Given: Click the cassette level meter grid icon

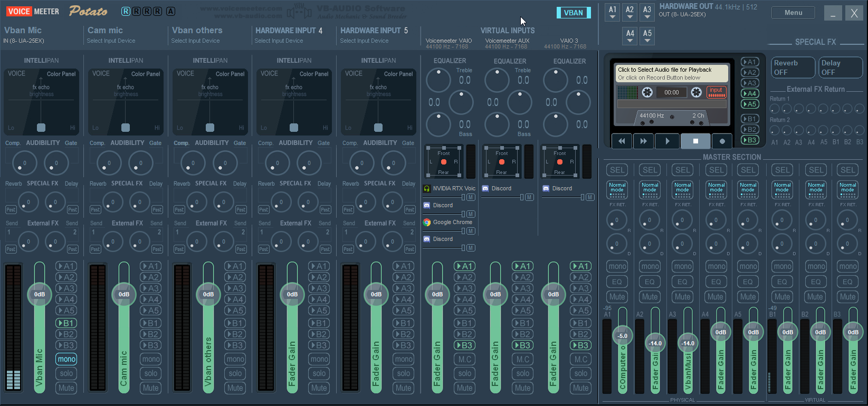Looking at the screenshot, I should (x=627, y=93).
